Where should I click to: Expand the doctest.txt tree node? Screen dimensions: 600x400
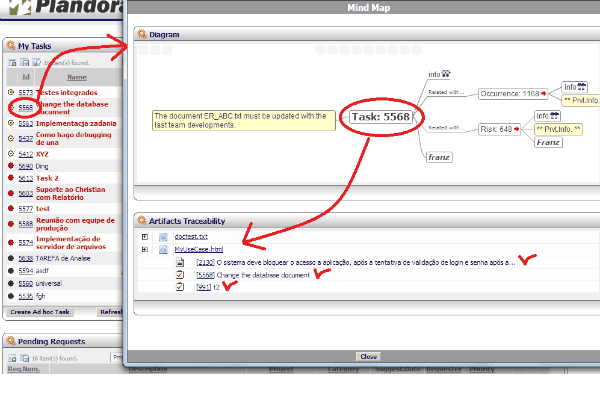pos(146,237)
